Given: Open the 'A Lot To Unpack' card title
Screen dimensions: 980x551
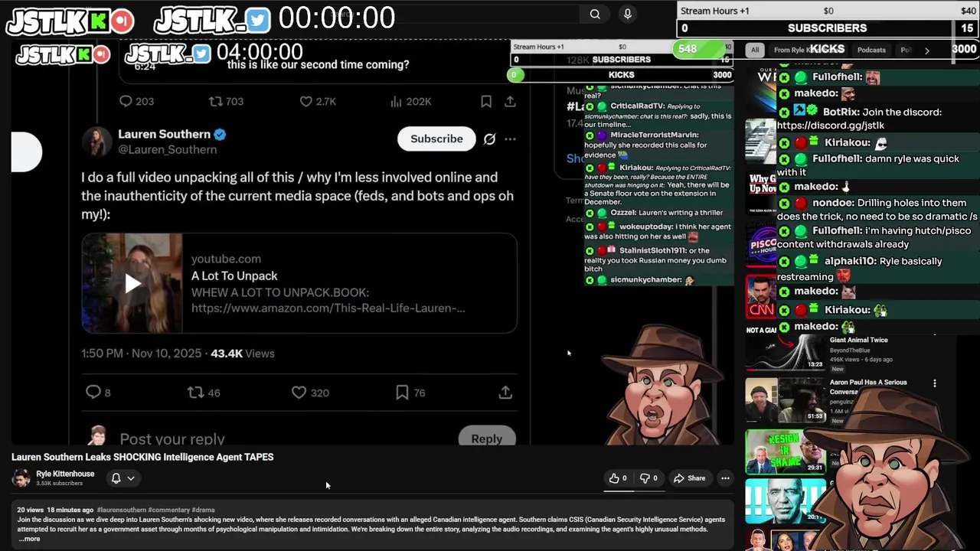Looking at the screenshot, I should coord(234,275).
